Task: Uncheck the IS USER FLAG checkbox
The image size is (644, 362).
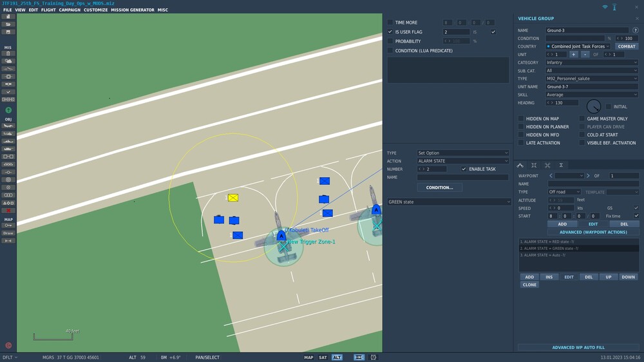Action: (390, 32)
